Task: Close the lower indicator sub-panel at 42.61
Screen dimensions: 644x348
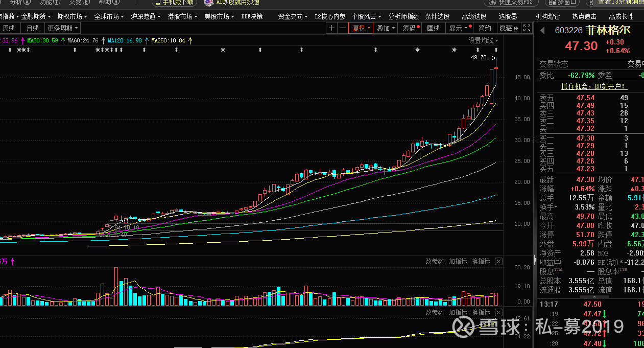Action: [498, 312]
